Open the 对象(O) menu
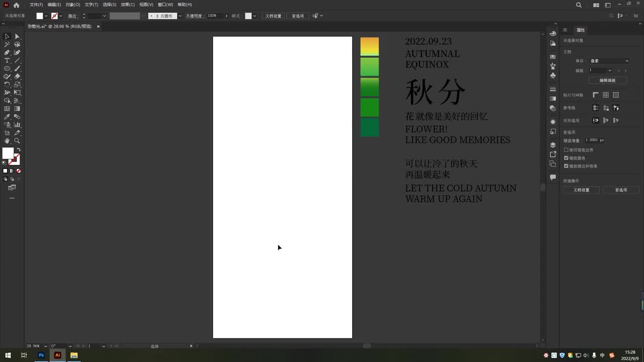 73,5
